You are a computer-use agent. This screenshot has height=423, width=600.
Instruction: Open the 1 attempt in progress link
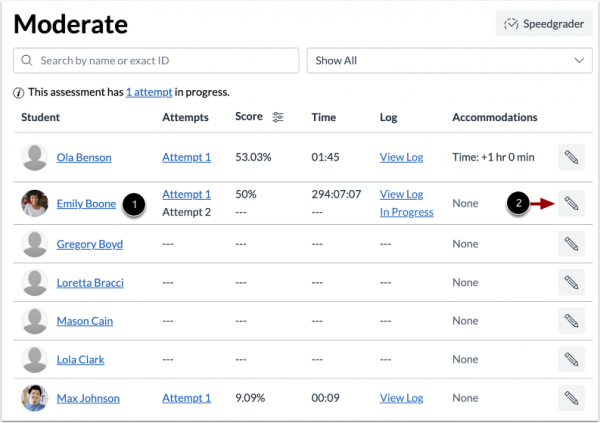coord(148,92)
